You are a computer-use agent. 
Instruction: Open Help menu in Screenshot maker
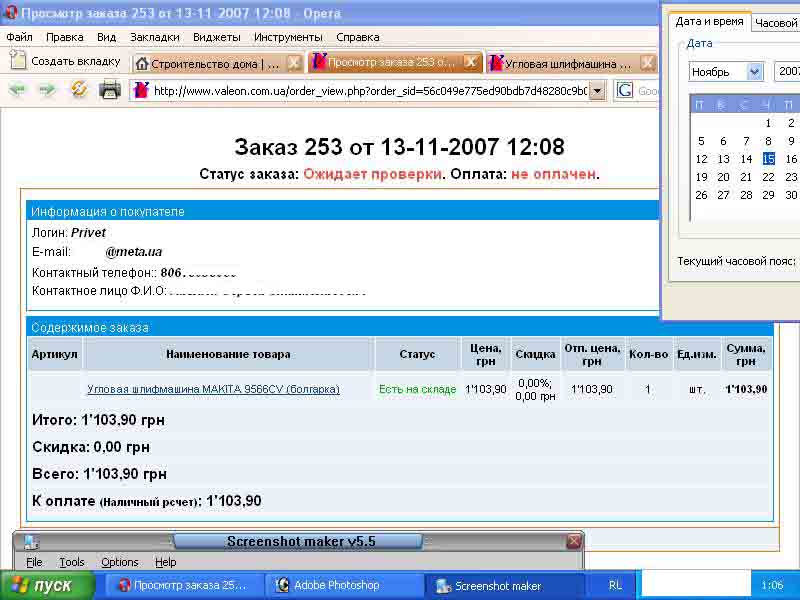(165, 562)
